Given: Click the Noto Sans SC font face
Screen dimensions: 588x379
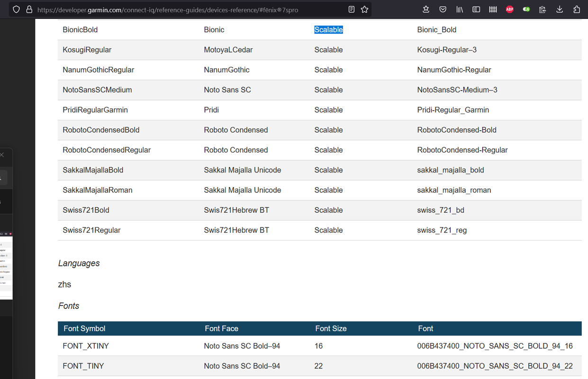Looking at the screenshot, I should click(x=227, y=90).
